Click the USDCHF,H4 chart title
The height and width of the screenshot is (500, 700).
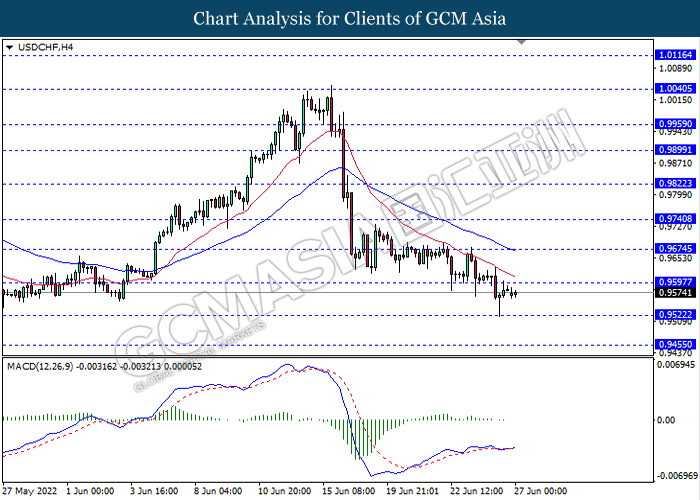pos(46,47)
